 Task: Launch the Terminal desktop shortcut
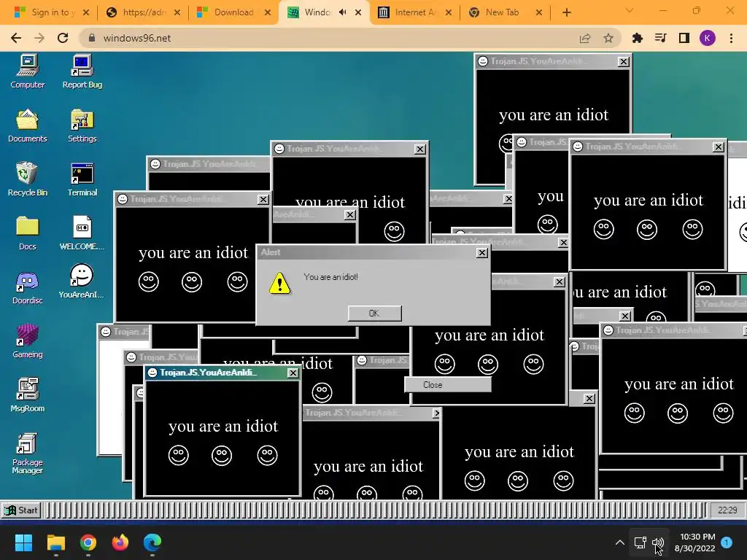click(x=82, y=179)
